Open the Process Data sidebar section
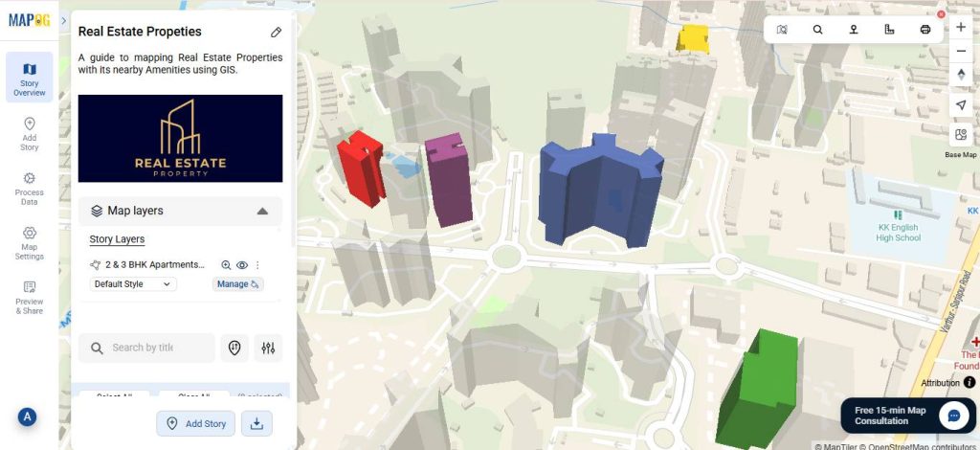980x450 pixels. pyautogui.click(x=30, y=189)
